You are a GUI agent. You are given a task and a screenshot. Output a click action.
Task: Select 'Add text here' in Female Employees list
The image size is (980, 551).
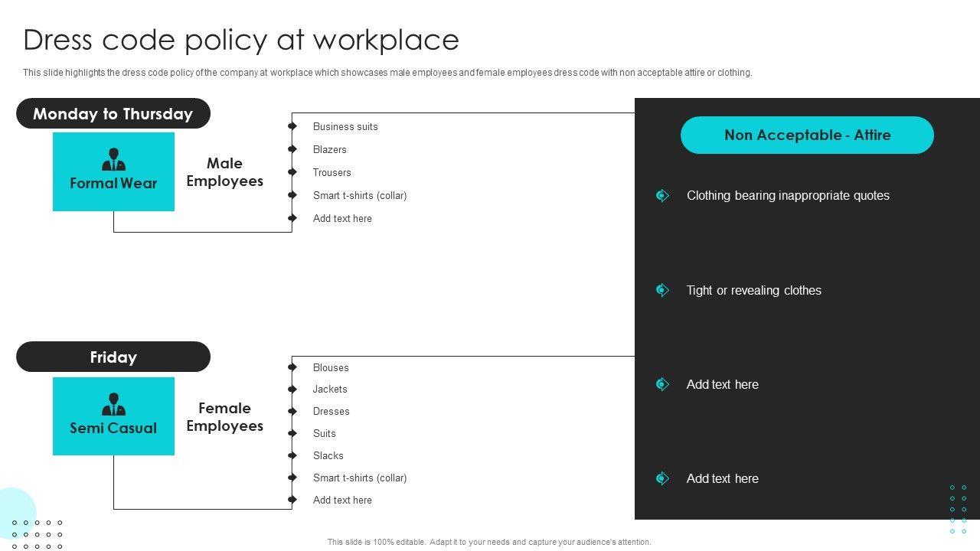[342, 500]
